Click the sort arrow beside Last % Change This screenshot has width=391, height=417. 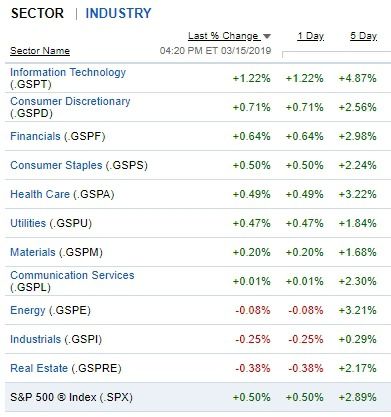tap(267, 36)
